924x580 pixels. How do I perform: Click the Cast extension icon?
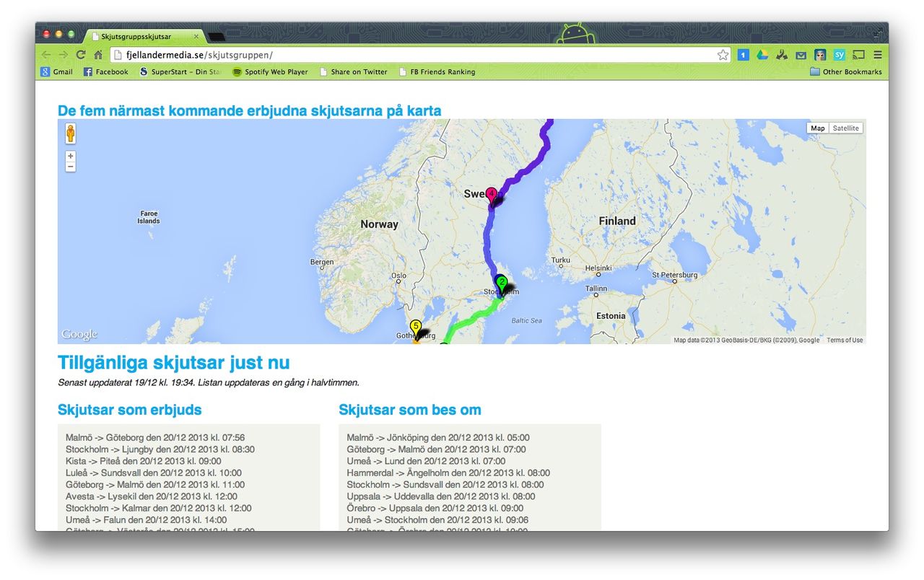(x=858, y=55)
